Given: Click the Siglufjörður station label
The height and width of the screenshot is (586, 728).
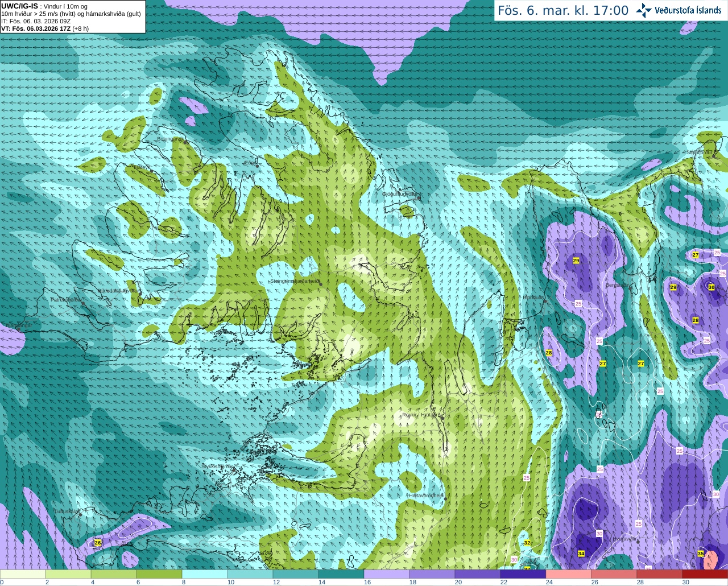Looking at the screenshot, I should [700, 152].
